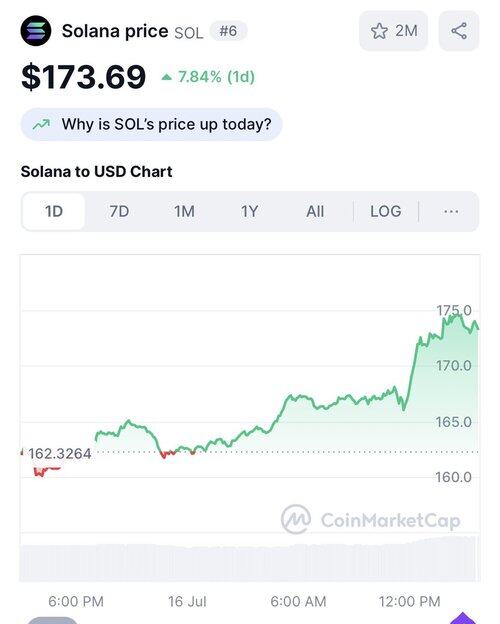Tap the Solana logo icon
The width and height of the screenshot is (500, 624).
36,31
